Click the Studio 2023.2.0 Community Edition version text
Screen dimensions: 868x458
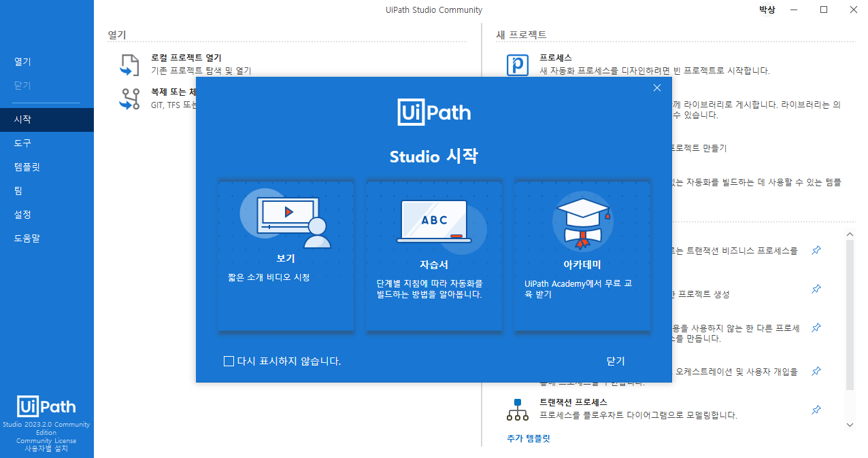(x=47, y=428)
